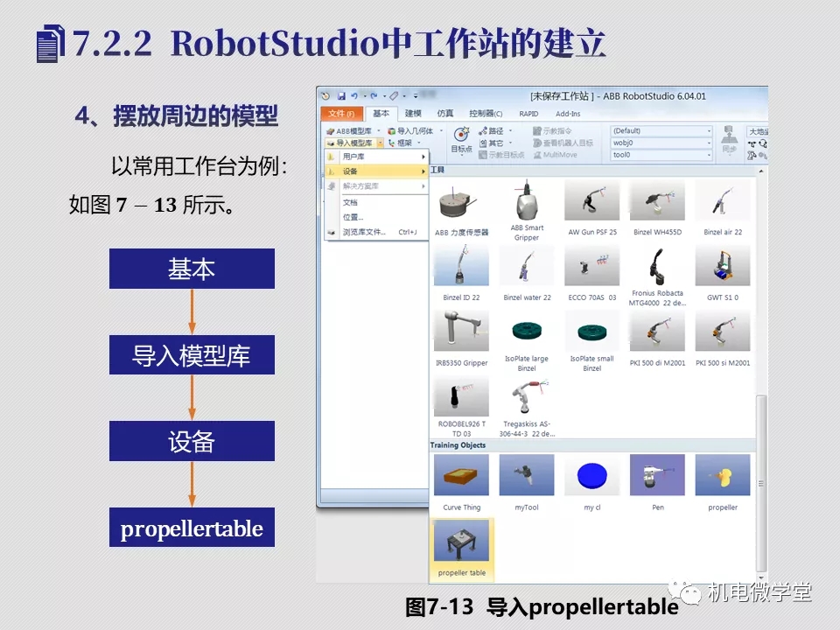Expand the 设备 submenu entry

(x=376, y=171)
